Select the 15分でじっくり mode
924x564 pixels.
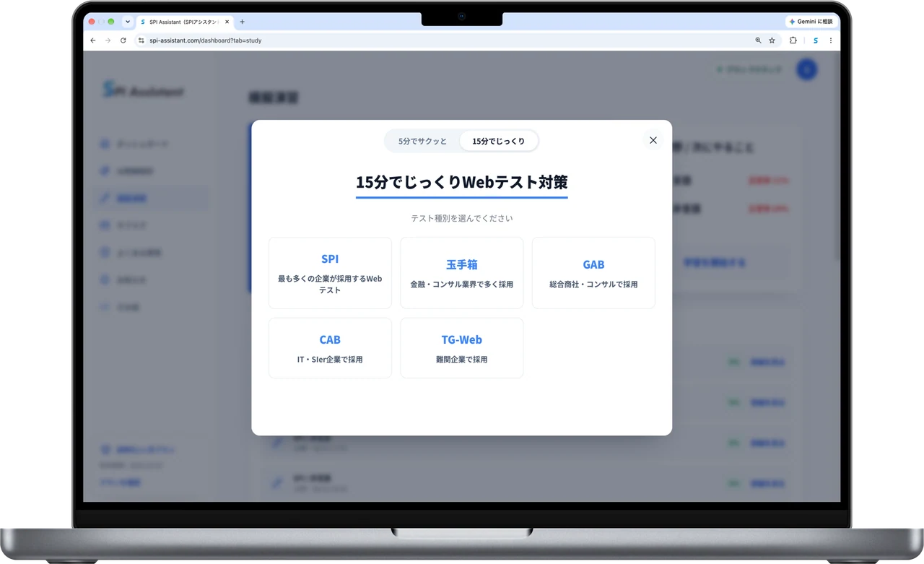pyautogui.click(x=499, y=141)
